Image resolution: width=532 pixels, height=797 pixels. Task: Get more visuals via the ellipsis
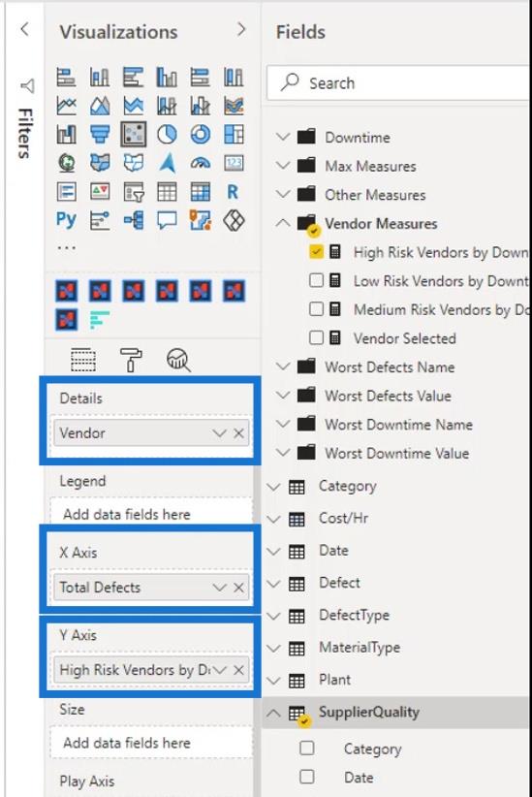click(x=66, y=247)
